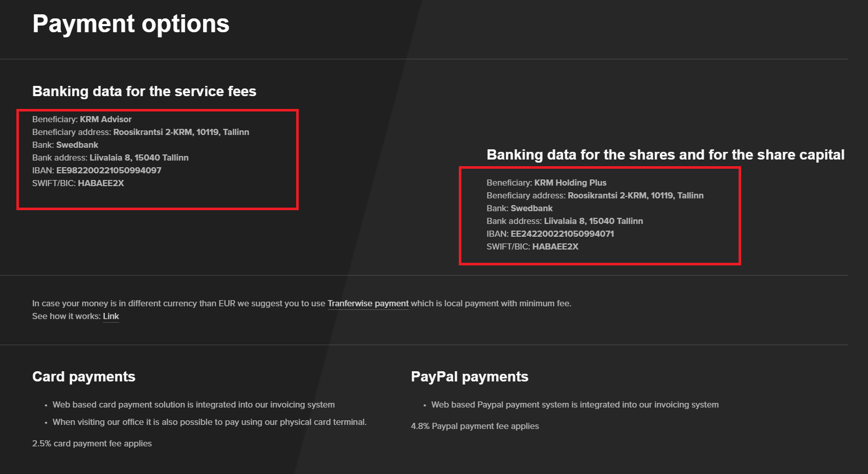Click the "Link" hyperlink after See how it works
This screenshot has width=868, height=474.
[110, 316]
